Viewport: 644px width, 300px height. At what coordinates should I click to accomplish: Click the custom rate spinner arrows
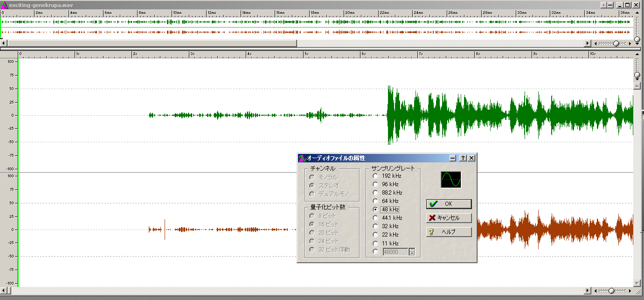click(x=412, y=252)
